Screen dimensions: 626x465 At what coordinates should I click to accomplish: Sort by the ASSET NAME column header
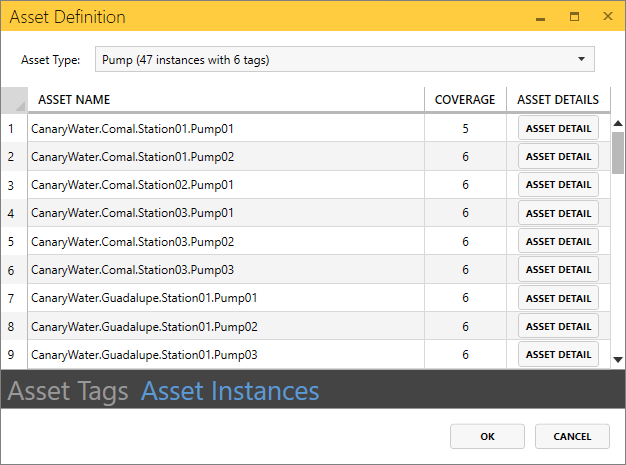click(x=226, y=99)
